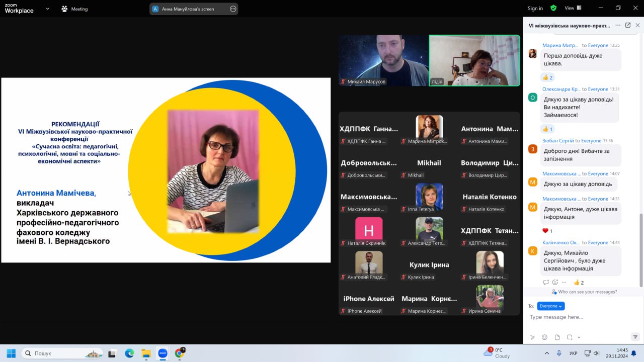Click the Zoom taskbar icon

coord(163,353)
